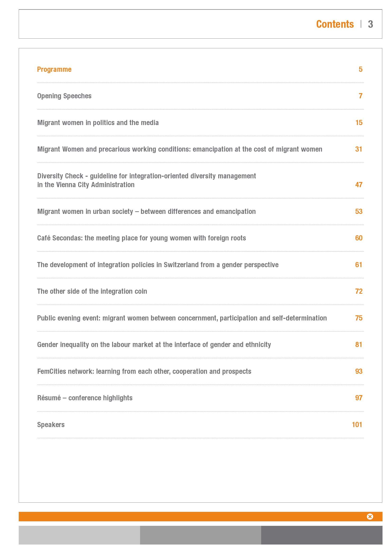The width and height of the screenshot is (392, 554).
Task: Open Résumé – conference highlights
Action: 85,398
